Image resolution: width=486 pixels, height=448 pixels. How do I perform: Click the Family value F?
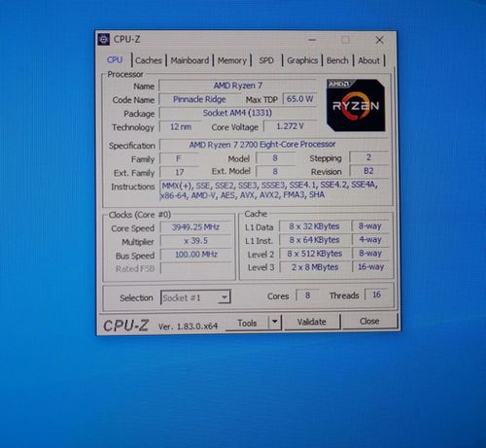coord(179,158)
